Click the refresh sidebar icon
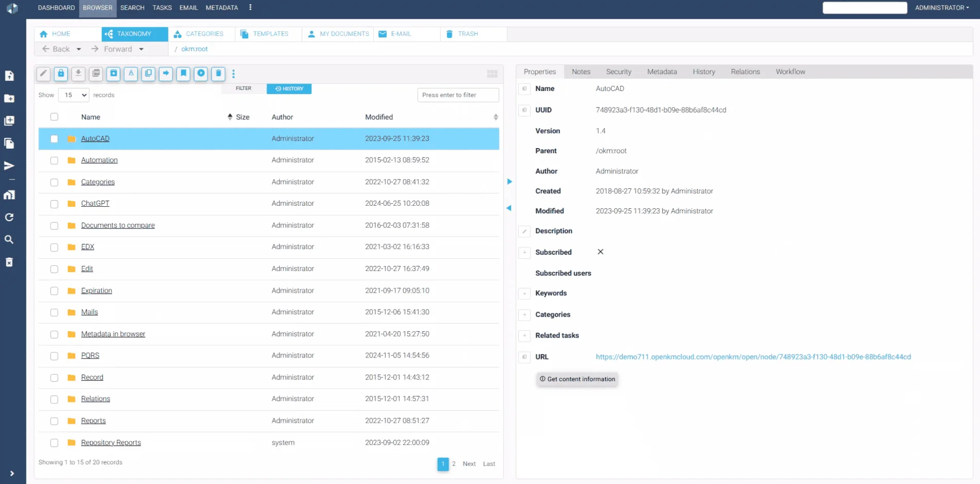Viewport: 980px width, 484px height. [9, 218]
